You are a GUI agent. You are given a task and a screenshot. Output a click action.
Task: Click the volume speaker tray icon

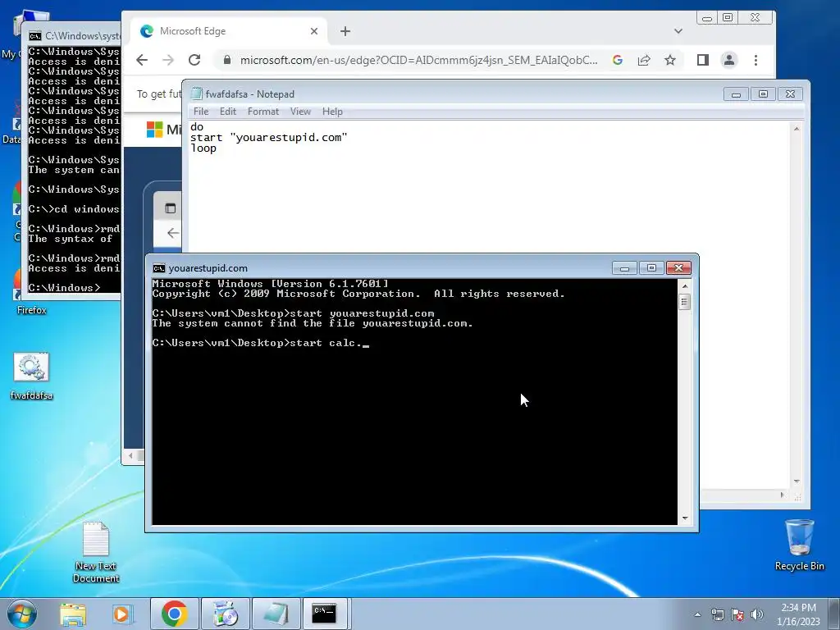757,614
